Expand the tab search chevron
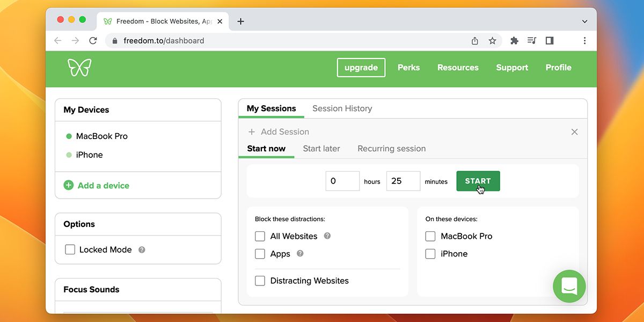 (x=584, y=21)
